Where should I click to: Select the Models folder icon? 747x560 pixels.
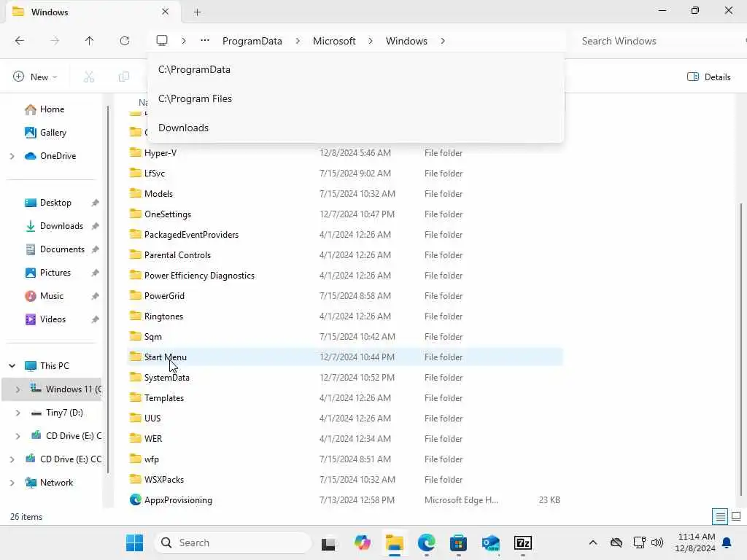(x=135, y=193)
